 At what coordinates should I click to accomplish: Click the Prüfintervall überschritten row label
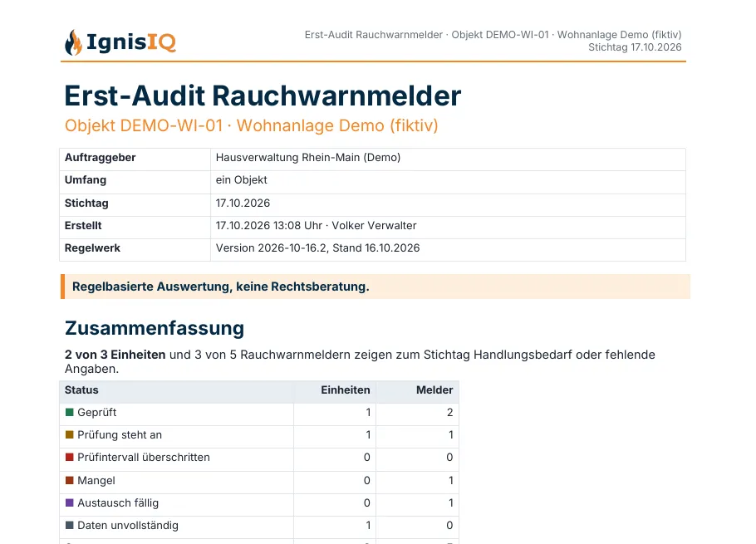pyautogui.click(x=144, y=458)
